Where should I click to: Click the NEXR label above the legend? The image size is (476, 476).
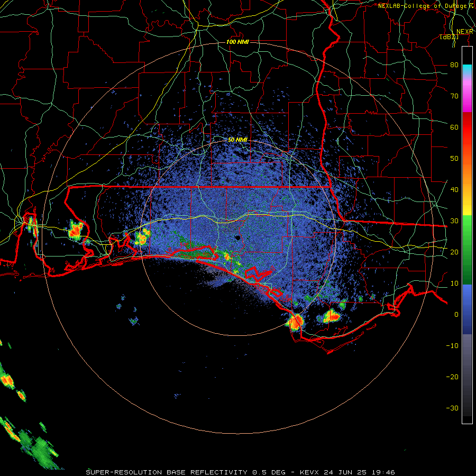click(465, 32)
